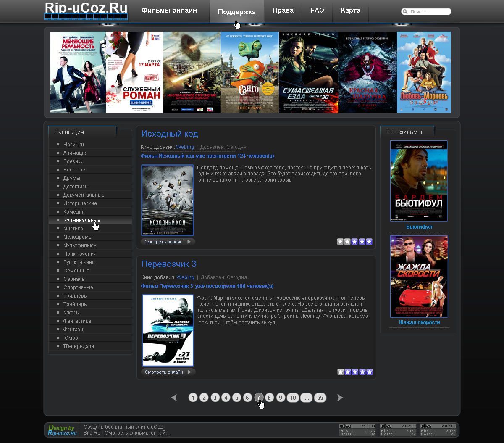Open the Фильмы онлайн menu item
This screenshot has width=504, height=443.
pos(169,11)
